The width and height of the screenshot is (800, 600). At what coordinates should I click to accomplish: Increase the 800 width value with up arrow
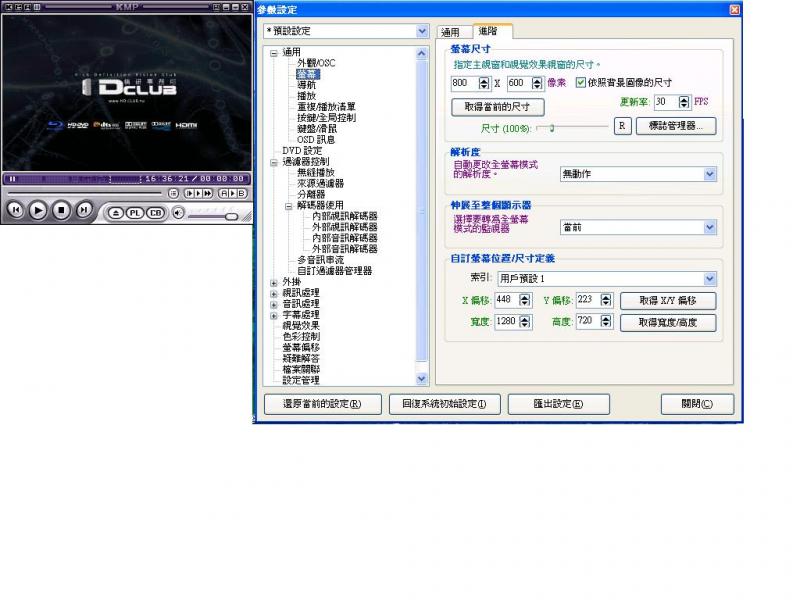pyautogui.click(x=484, y=80)
